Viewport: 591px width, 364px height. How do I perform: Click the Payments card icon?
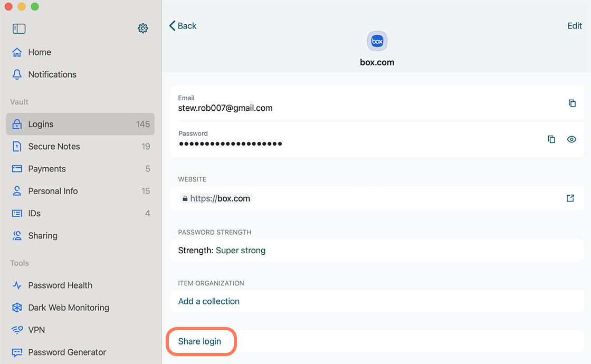tap(17, 168)
